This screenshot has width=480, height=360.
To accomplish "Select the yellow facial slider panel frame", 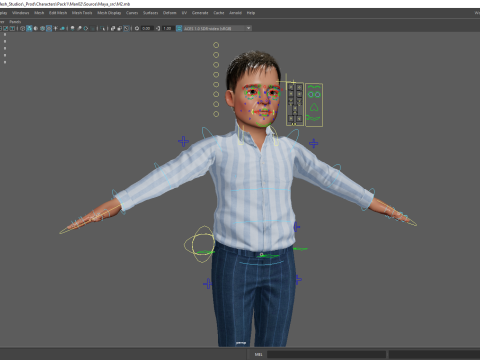I will point(295,104).
